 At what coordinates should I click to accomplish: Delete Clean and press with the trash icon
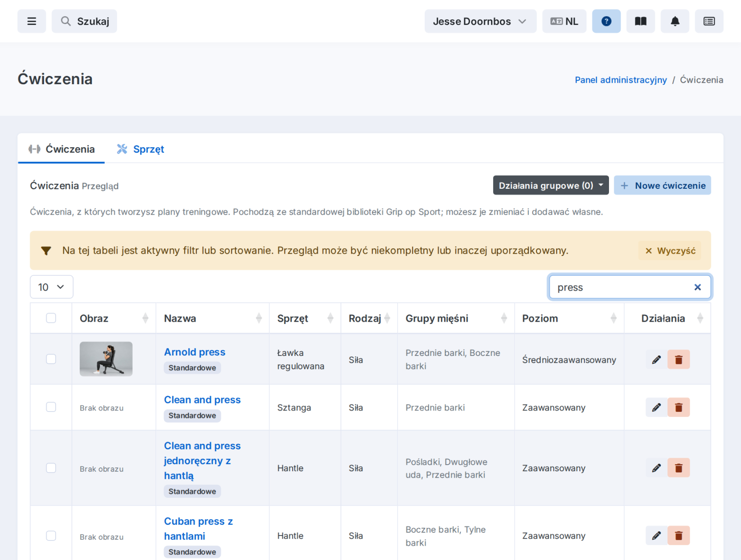point(678,407)
